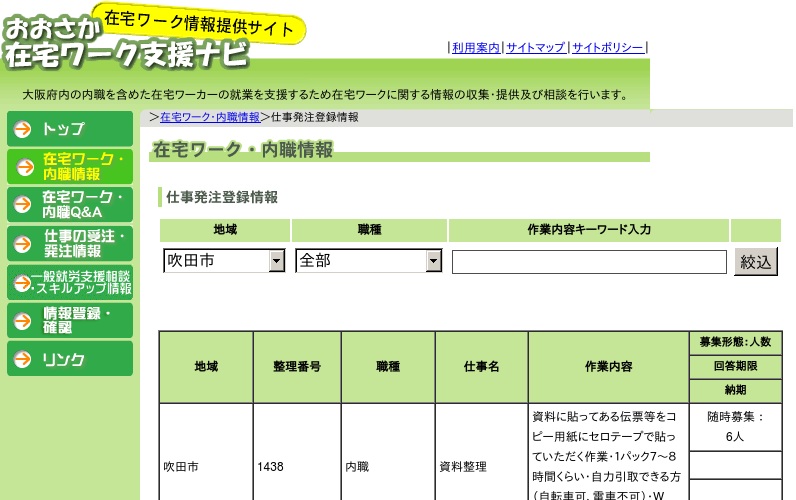Image resolution: width=796 pixels, height=500 pixels.
Task: Click arrow icon on 在宅ワーク・内職情報 button
Action: coord(22,166)
